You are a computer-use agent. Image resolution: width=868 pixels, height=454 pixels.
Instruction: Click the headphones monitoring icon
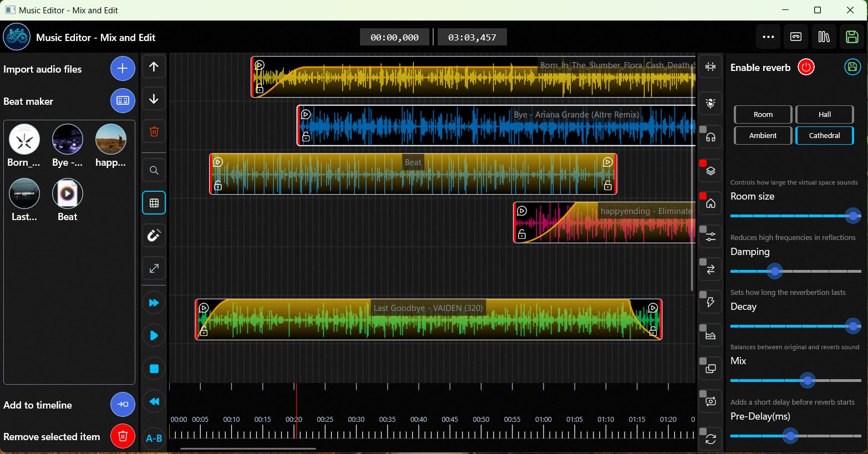click(x=710, y=136)
